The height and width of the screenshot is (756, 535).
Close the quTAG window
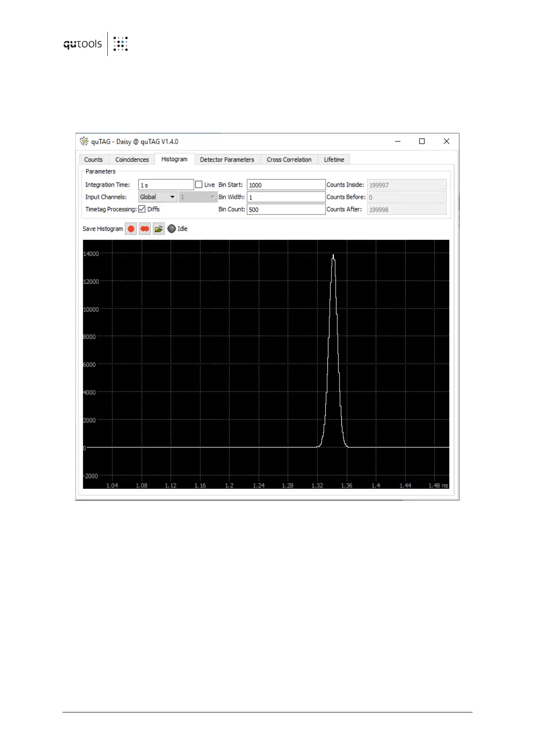click(x=447, y=141)
